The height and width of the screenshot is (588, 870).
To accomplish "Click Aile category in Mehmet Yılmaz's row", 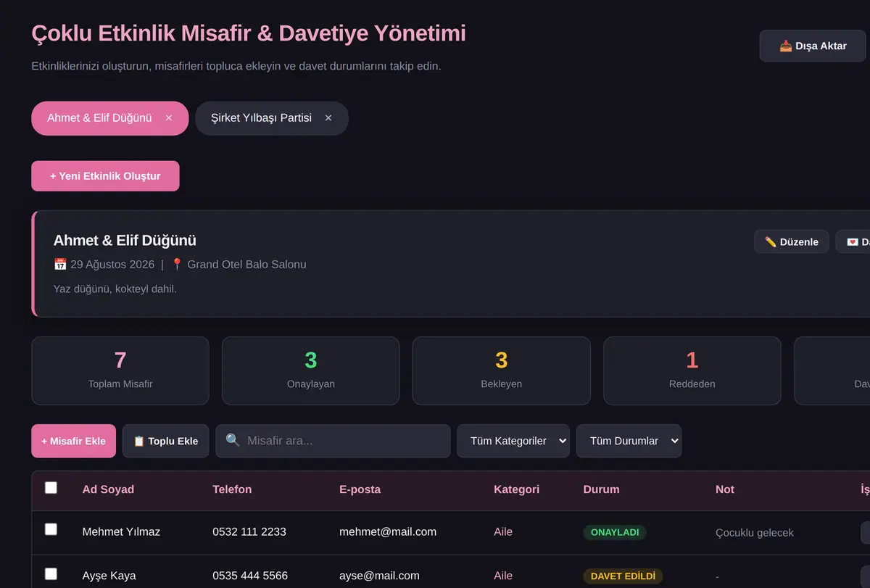I will (503, 531).
